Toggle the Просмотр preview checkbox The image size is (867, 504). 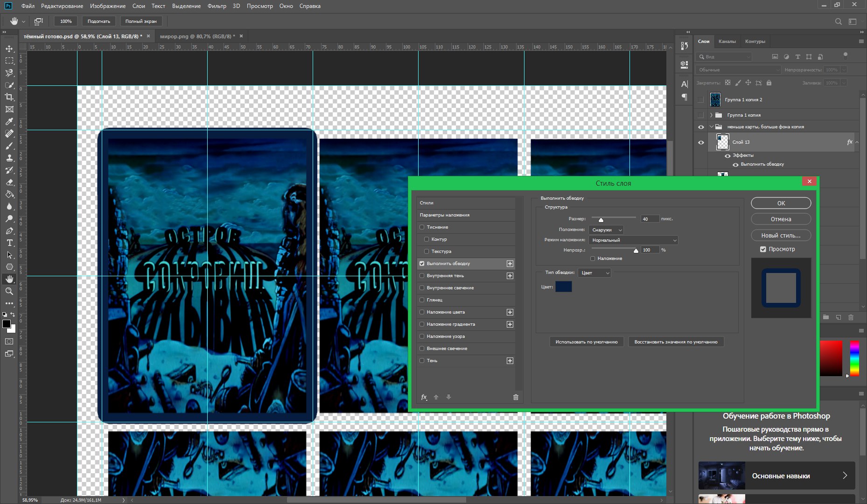click(x=763, y=249)
